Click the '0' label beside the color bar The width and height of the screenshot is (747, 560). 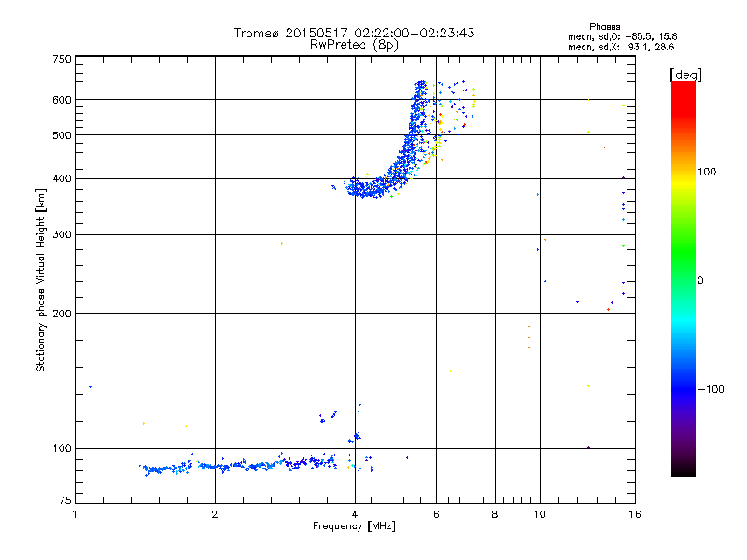click(x=700, y=281)
